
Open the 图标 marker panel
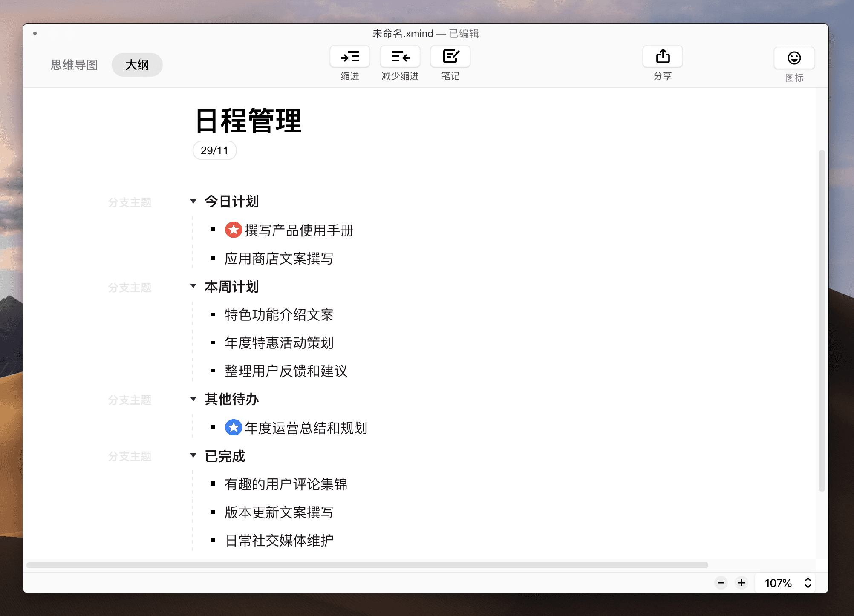[793, 58]
